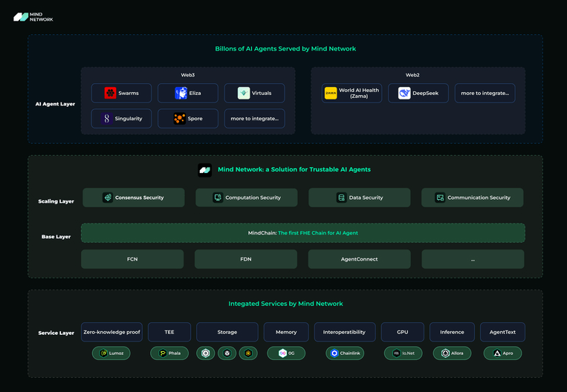The image size is (567, 392).
Task: Click the io.Net logo icon
Action: (397, 353)
